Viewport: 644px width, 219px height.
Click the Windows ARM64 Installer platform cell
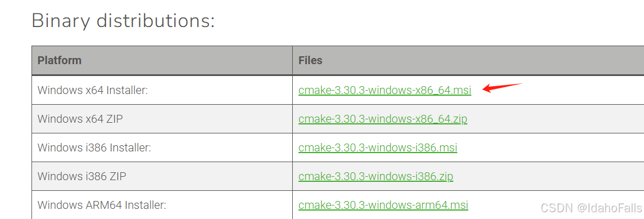[162, 204]
